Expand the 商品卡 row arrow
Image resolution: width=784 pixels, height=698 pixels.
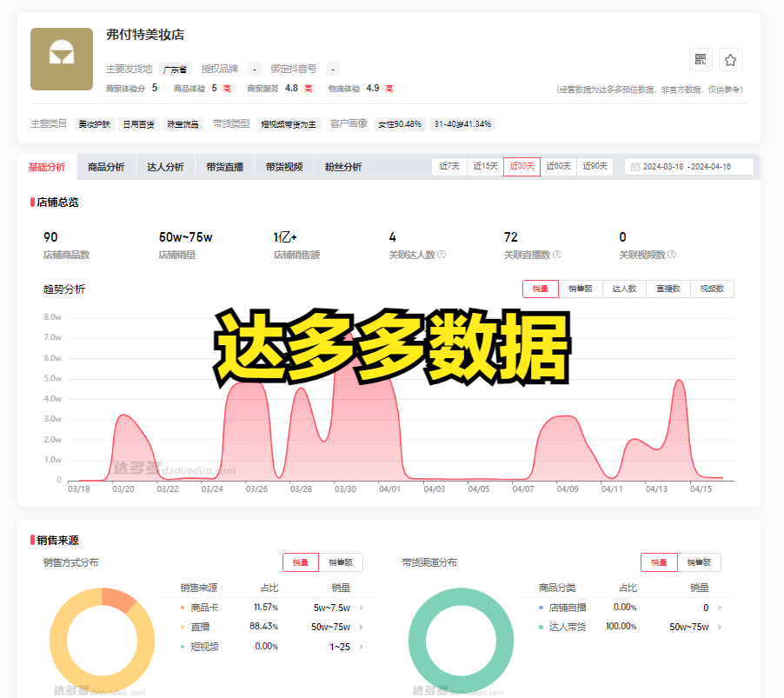coord(361,608)
